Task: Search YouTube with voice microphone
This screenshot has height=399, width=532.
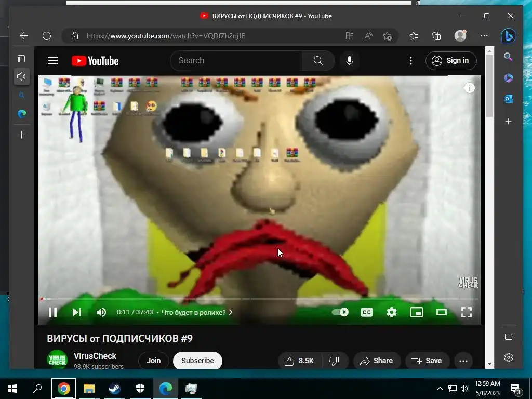Action: click(350, 61)
